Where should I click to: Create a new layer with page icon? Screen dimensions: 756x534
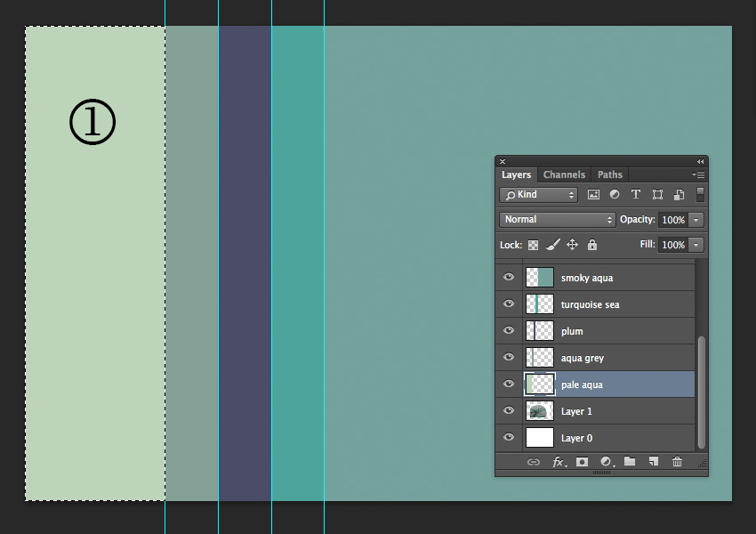pyautogui.click(x=654, y=462)
